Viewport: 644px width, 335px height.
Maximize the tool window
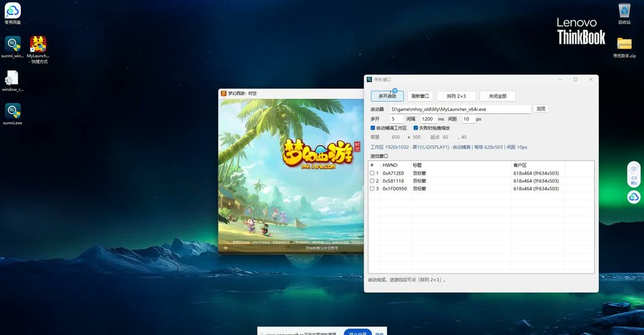coord(575,79)
